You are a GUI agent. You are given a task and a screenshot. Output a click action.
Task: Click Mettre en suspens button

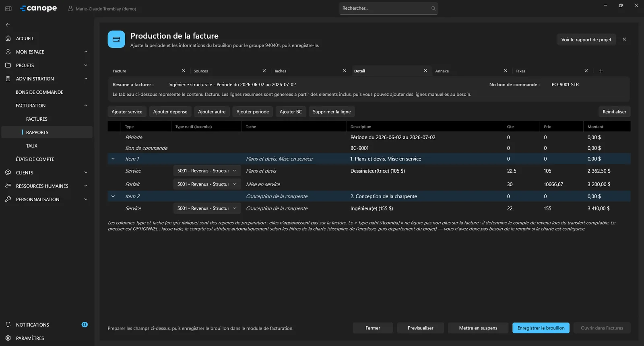click(x=478, y=328)
